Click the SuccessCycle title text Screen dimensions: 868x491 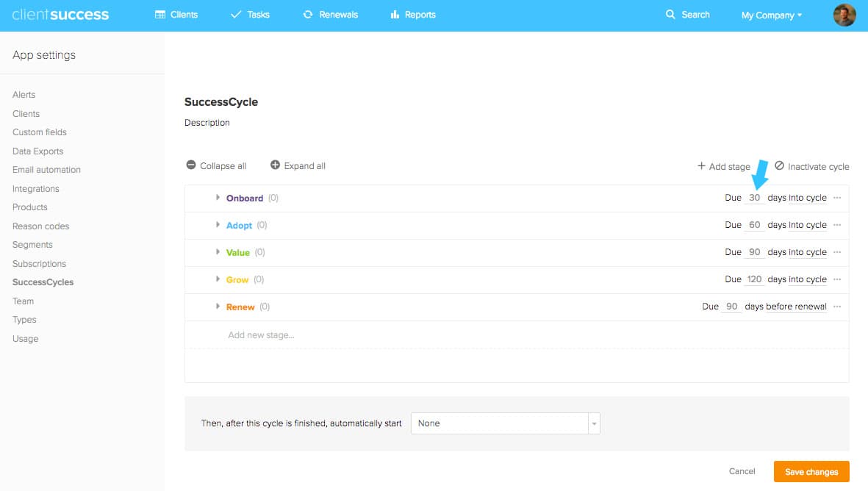point(221,102)
